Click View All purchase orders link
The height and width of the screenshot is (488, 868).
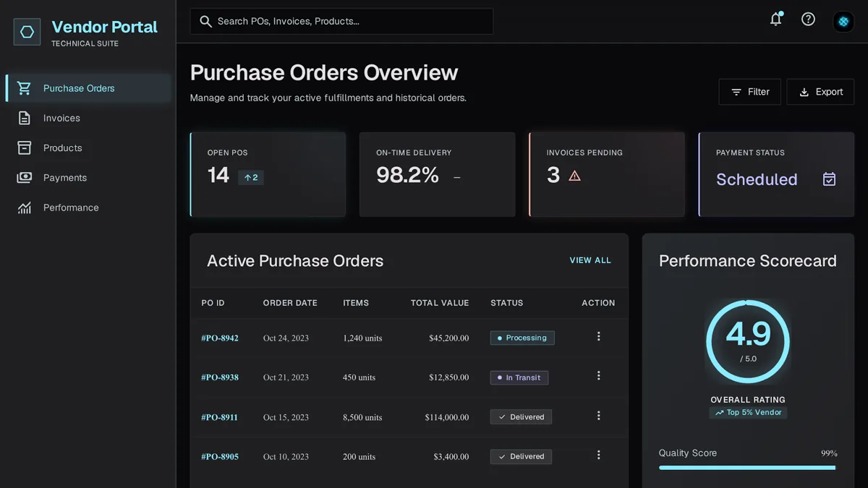click(590, 260)
